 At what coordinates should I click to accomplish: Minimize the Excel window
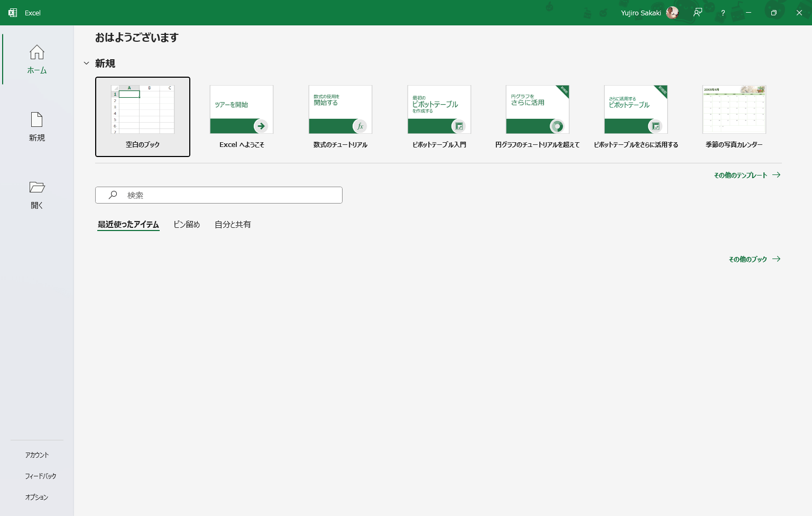[749, 13]
